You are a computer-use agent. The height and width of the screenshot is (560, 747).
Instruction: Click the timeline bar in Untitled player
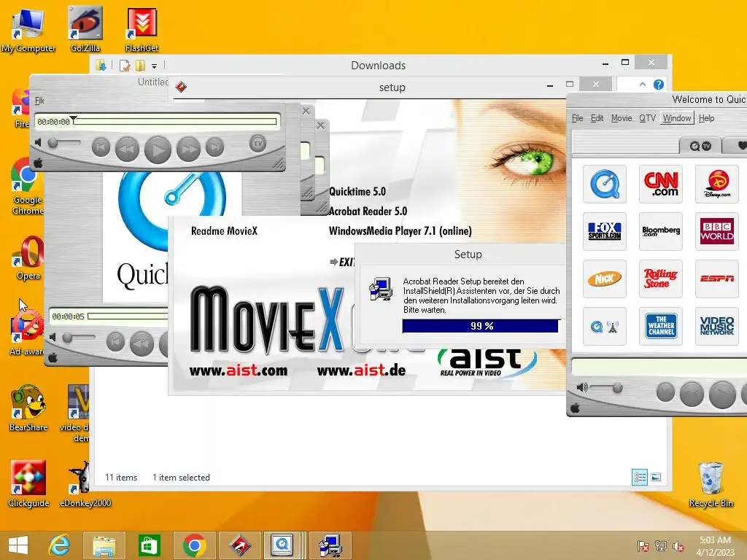coord(175,122)
